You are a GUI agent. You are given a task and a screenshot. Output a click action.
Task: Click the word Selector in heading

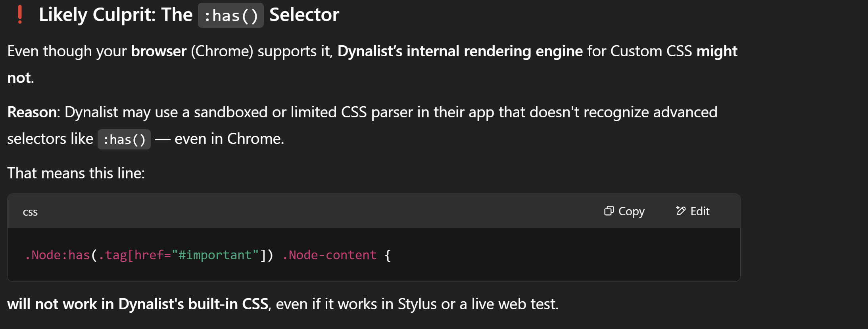(x=304, y=15)
